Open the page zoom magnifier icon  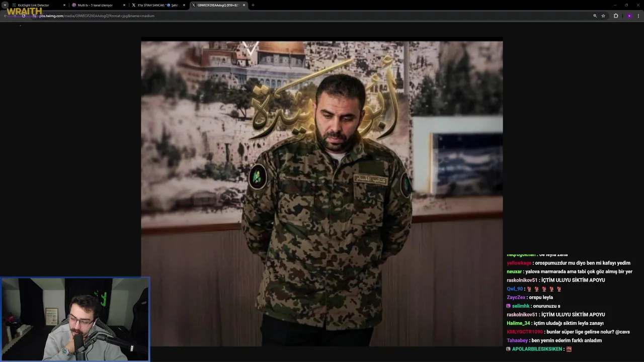595,16
